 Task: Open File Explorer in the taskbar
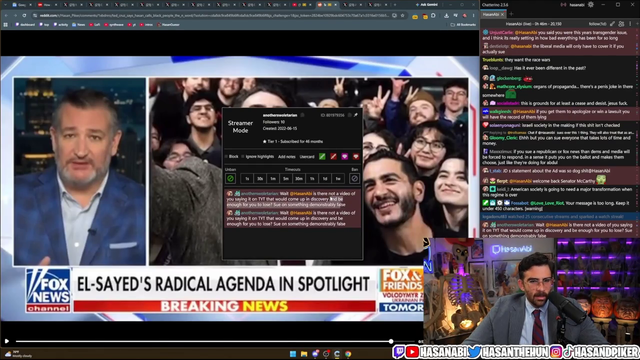click(x=304, y=354)
